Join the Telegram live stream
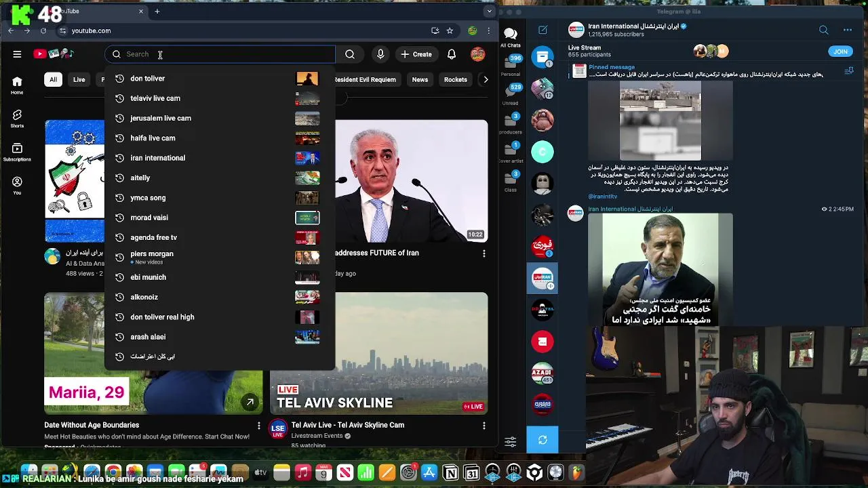This screenshot has height=488, width=868. [840, 52]
